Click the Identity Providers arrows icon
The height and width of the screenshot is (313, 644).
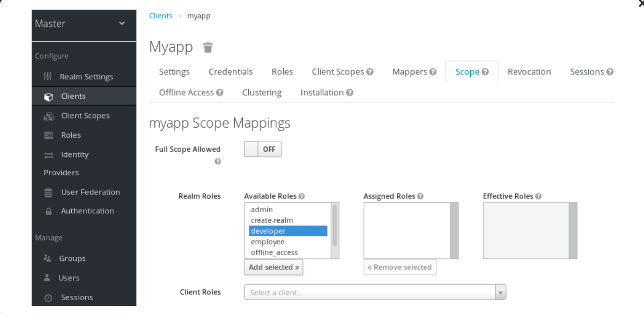pyautogui.click(x=48, y=154)
